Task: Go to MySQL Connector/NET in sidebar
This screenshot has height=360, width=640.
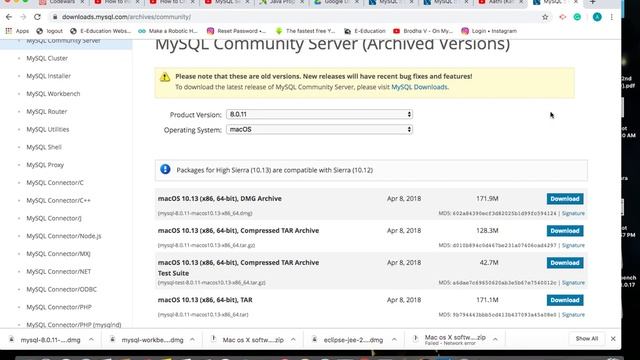Action: pos(59,271)
